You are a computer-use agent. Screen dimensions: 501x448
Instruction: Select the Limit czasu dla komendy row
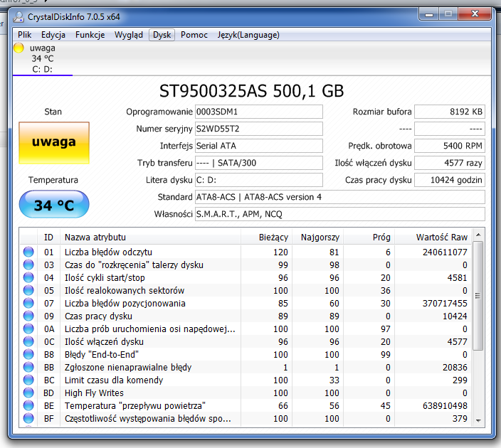(x=246, y=380)
